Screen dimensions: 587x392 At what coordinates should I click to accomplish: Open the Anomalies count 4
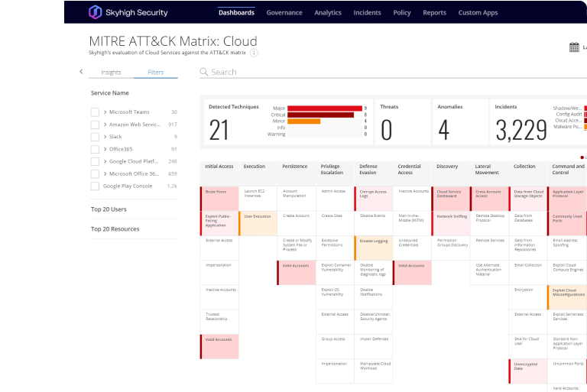point(444,130)
